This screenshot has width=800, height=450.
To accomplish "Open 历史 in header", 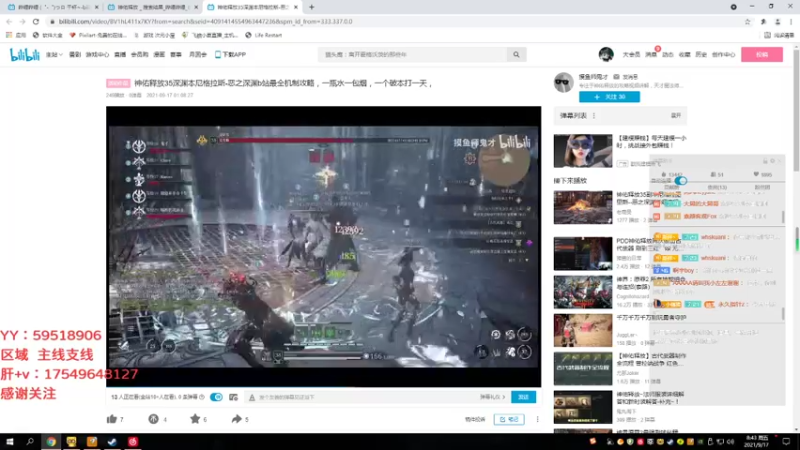I will (x=701, y=55).
